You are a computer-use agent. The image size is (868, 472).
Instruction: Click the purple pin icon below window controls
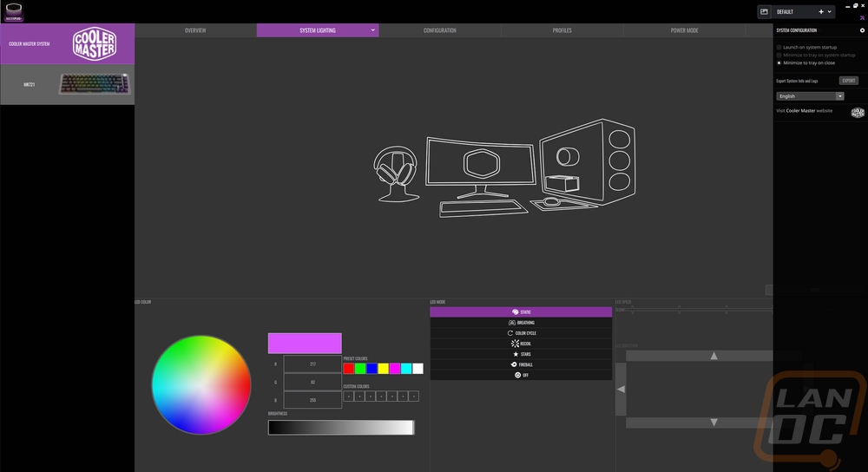pyautogui.click(x=862, y=17)
